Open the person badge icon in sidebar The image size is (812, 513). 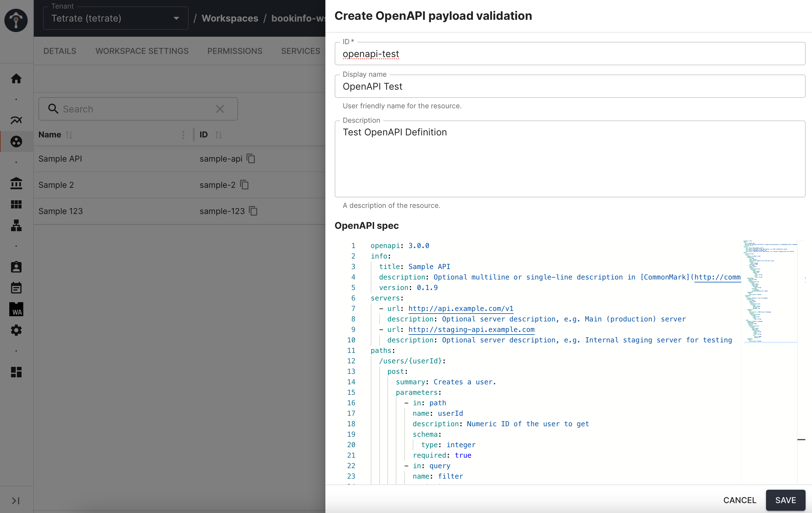click(16, 267)
